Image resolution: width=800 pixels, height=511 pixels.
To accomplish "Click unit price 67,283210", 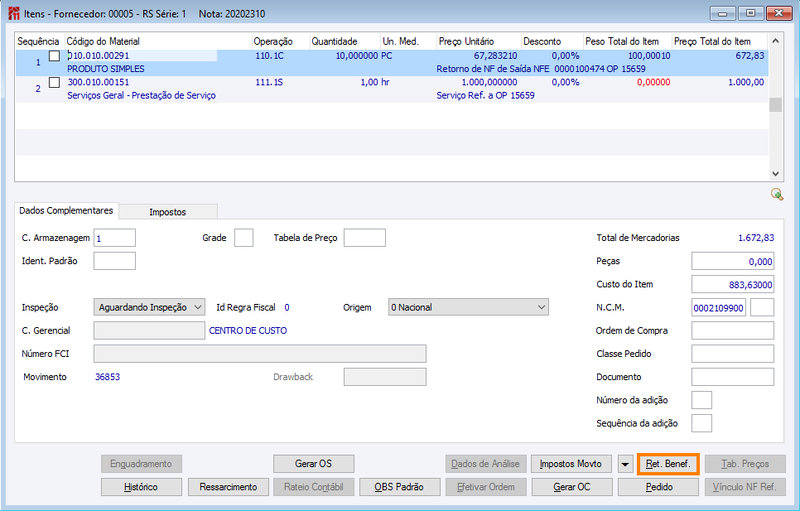I will coord(495,56).
